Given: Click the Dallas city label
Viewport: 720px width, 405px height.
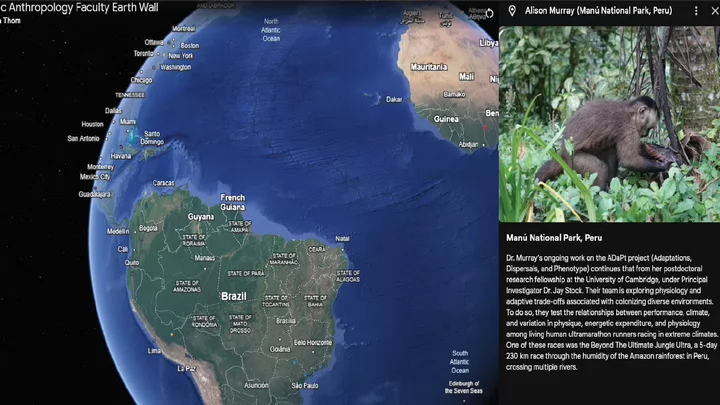Looking at the screenshot, I should [113, 111].
